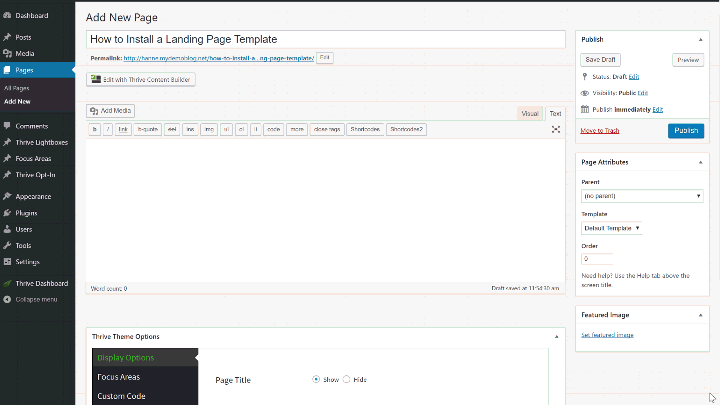Select Hide for Page Title
720x405 pixels.
346,379
